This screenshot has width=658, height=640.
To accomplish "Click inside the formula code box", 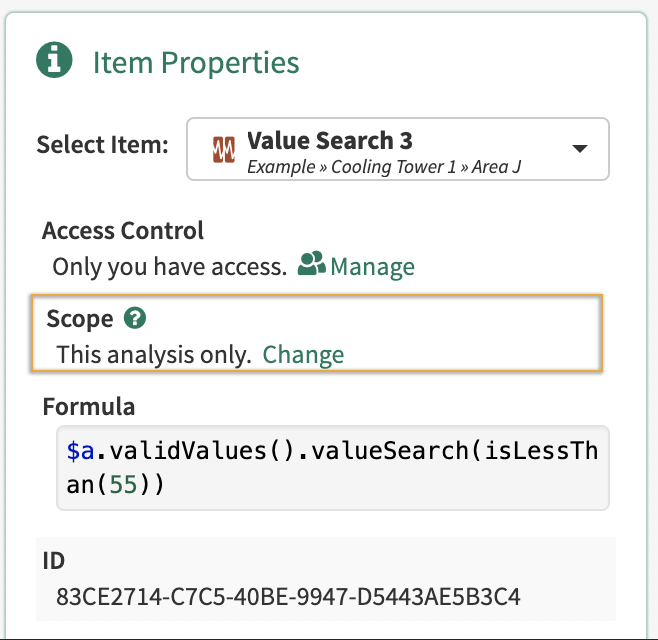I will (332, 468).
